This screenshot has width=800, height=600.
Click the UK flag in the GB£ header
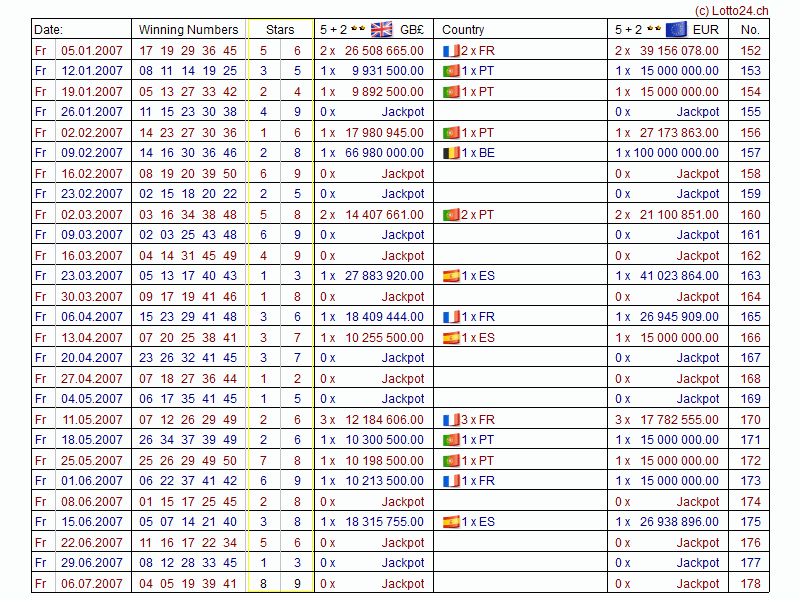tap(382, 29)
